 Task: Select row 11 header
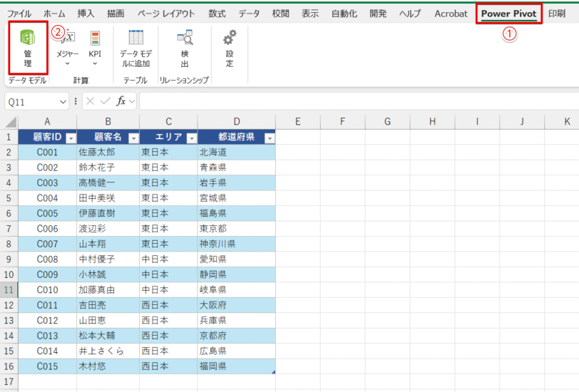pyautogui.click(x=9, y=290)
